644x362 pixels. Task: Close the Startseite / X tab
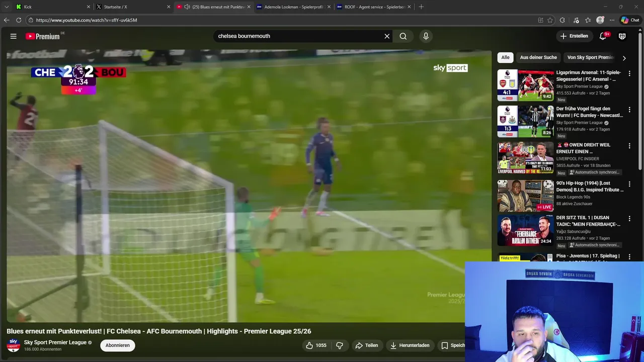pos(169,7)
